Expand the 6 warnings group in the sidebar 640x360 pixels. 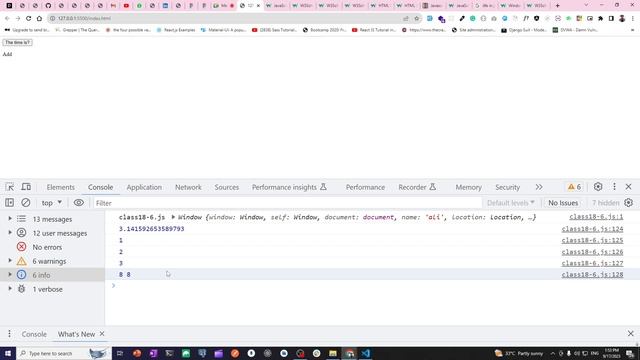[10, 260]
